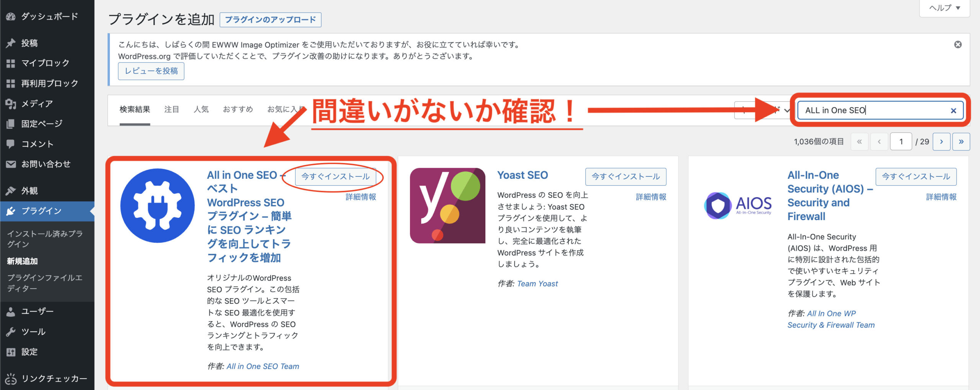Click the Appearance brush icon
The height and width of the screenshot is (390, 980).
point(11,191)
